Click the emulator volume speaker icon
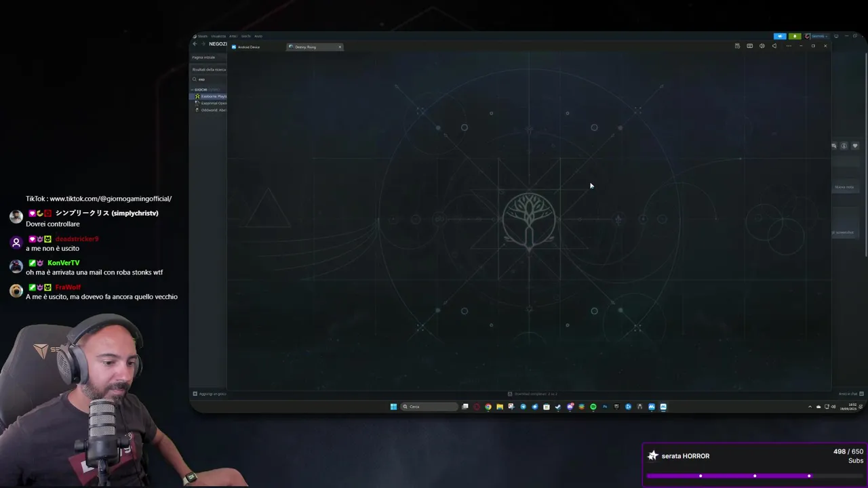 (x=762, y=46)
